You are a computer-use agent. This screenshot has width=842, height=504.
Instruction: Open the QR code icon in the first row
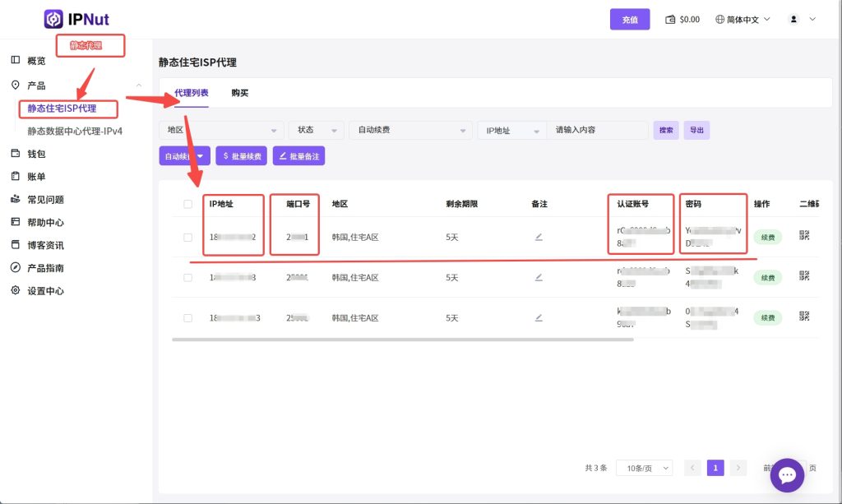[x=804, y=237]
